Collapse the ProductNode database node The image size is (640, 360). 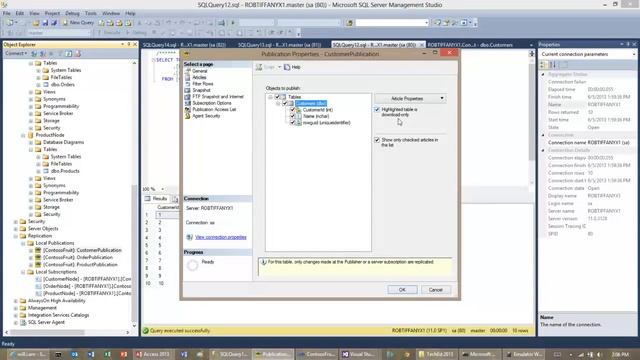(x=23, y=135)
